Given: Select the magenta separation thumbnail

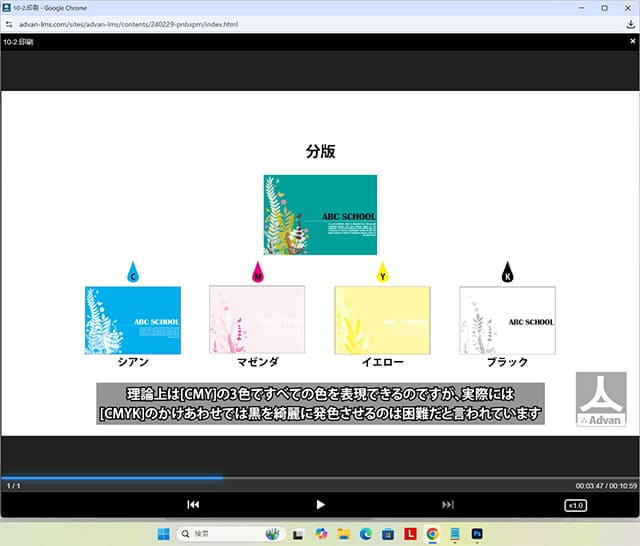Looking at the screenshot, I should pyautogui.click(x=257, y=320).
